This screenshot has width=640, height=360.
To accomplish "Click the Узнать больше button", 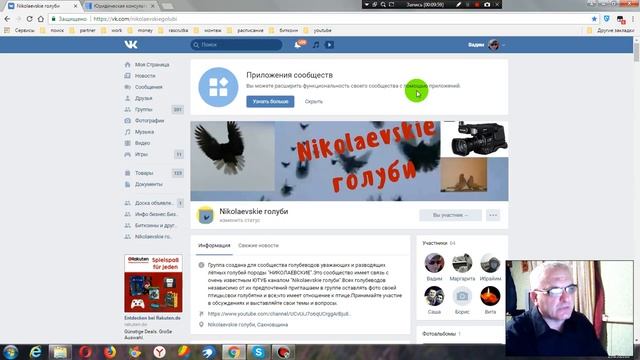I will click(270, 102).
